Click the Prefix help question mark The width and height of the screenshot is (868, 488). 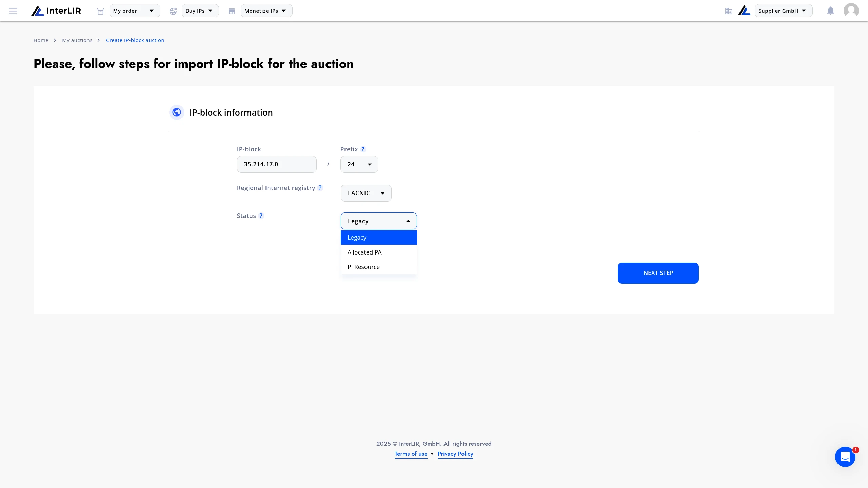pos(363,149)
